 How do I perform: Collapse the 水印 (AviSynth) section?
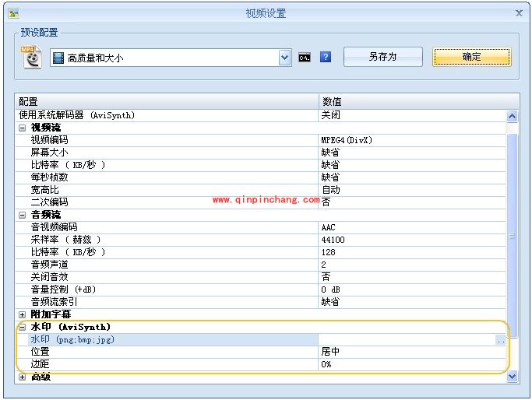pyautogui.click(x=22, y=327)
